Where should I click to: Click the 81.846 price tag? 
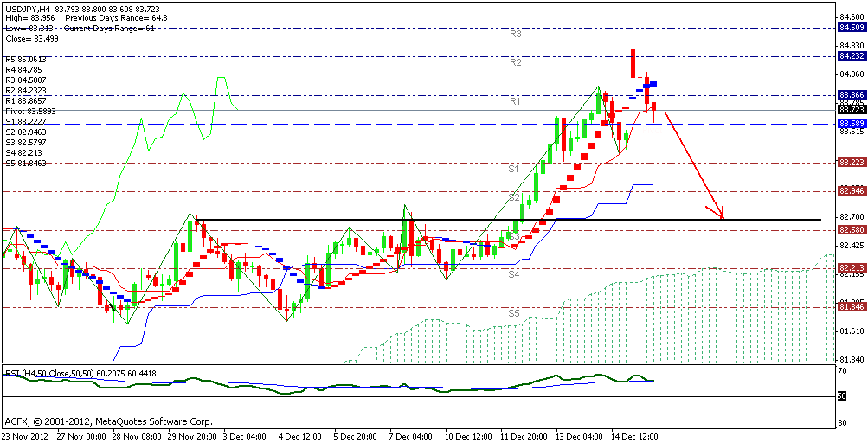(x=852, y=306)
